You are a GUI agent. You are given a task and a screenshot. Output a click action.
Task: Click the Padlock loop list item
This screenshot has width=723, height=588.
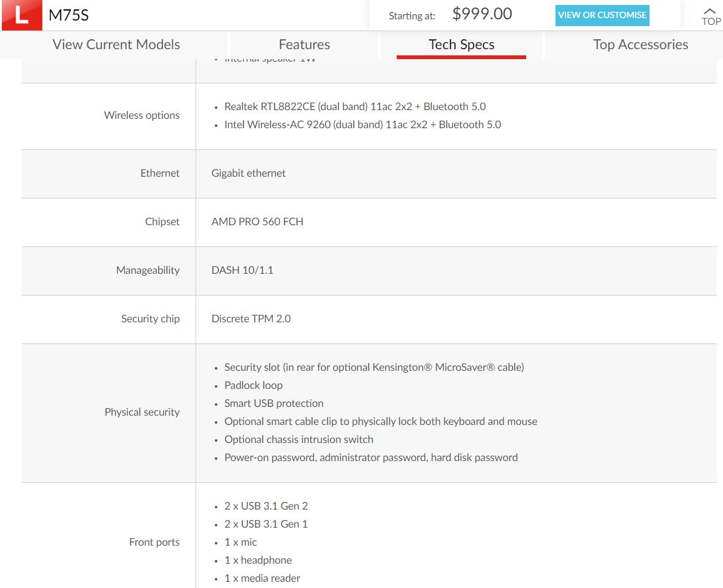point(253,385)
